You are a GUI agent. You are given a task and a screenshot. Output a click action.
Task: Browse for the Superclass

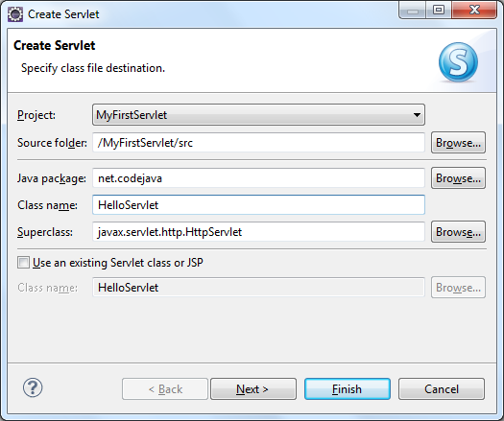click(x=458, y=232)
